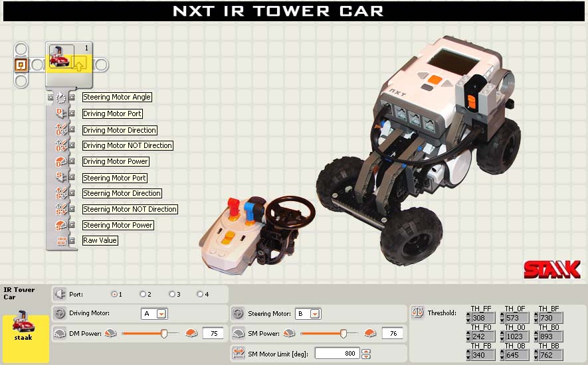The image size is (588, 365).
Task: Click the TH_00 threshold value field
Action: point(517,336)
